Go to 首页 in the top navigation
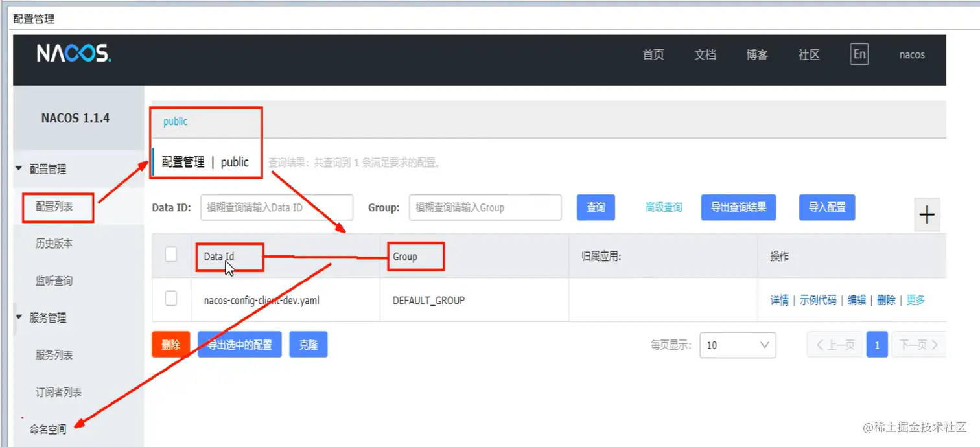Viewport: 980px width, 447px height. click(653, 54)
